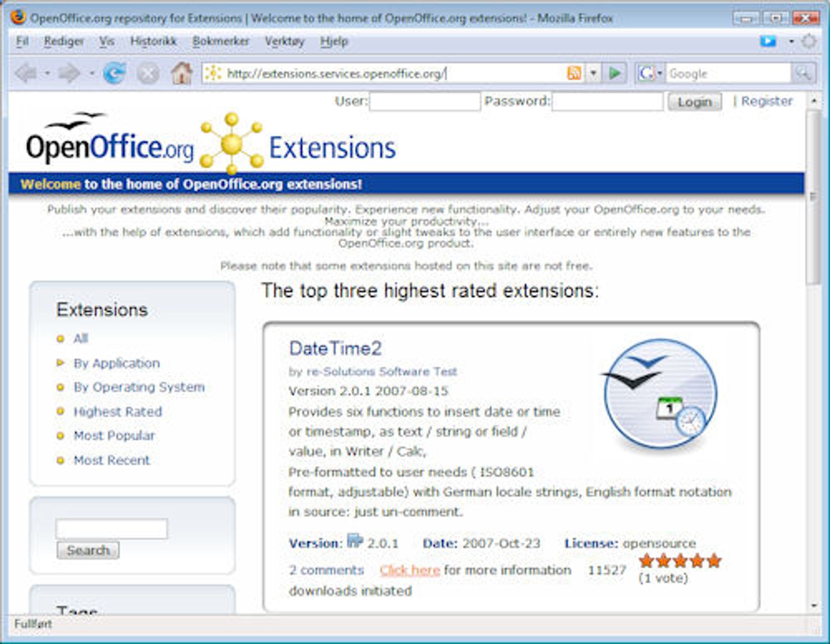Open the search engine selector dropdown

[x=659, y=73]
